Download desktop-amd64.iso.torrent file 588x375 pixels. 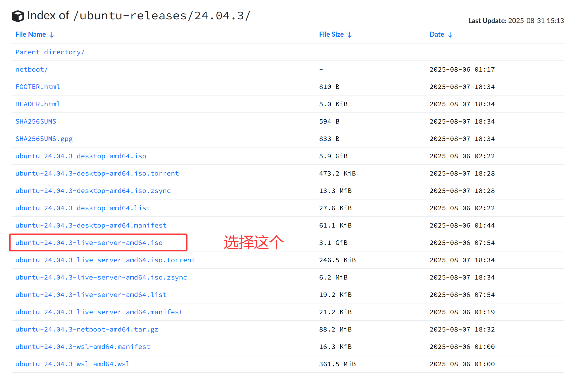coord(97,173)
